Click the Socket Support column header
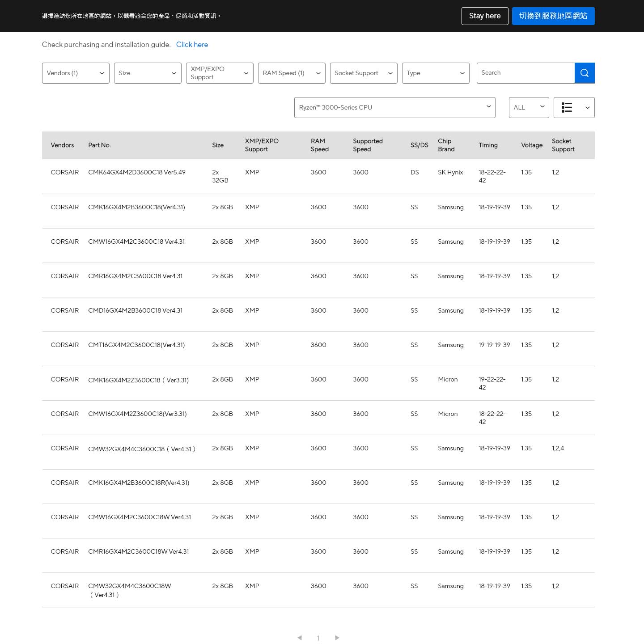The width and height of the screenshot is (644, 644). click(x=563, y=145)
